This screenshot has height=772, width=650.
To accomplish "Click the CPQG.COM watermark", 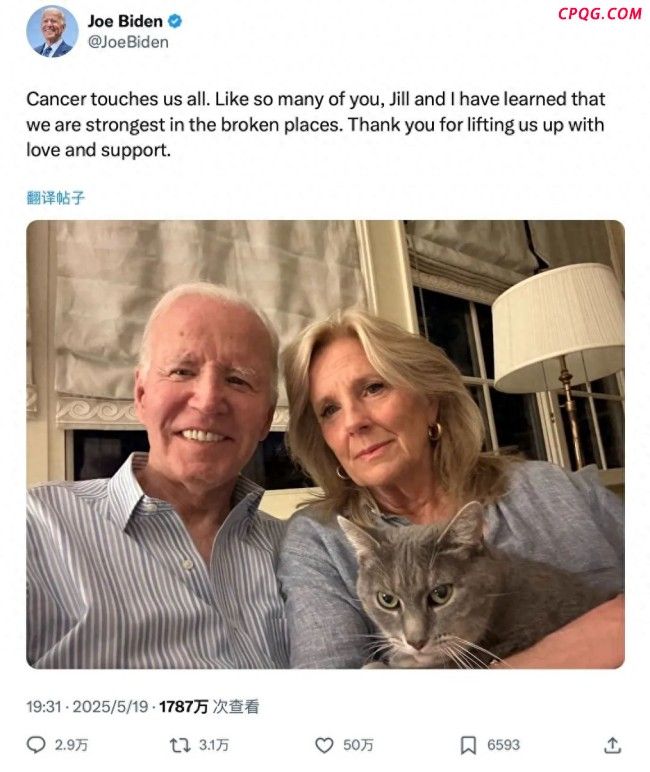I will pyautogui.click(x=600, y=14).
